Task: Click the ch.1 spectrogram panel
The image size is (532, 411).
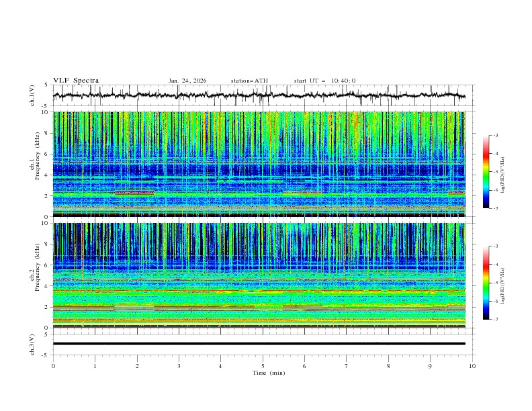Action: [x=259, y=164]
